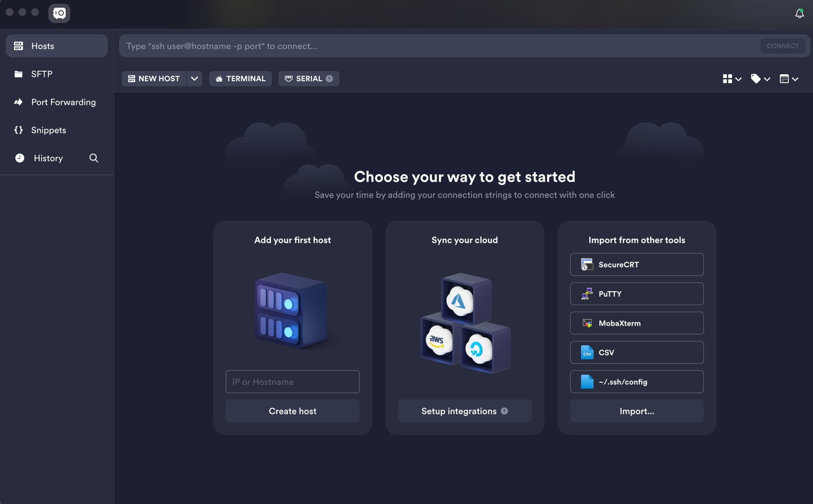
Task: Open the tag filter dropdown
Action: 760,79
